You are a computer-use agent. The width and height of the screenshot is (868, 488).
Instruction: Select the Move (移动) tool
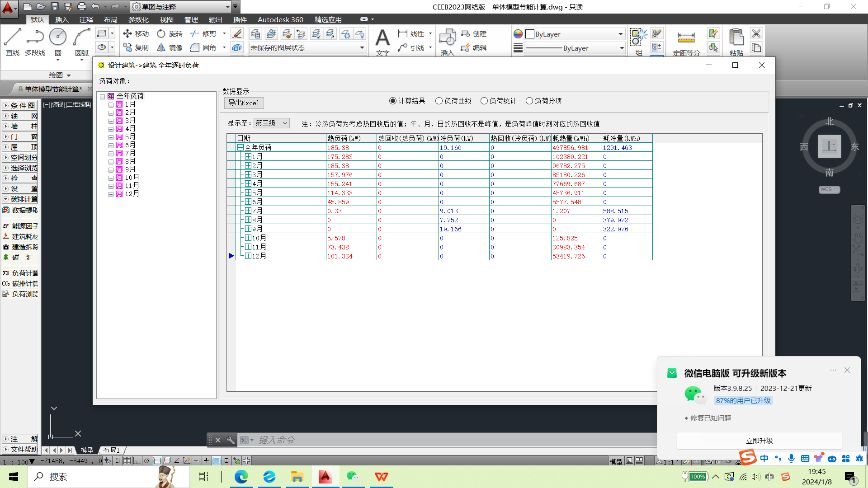coord(136,34)
